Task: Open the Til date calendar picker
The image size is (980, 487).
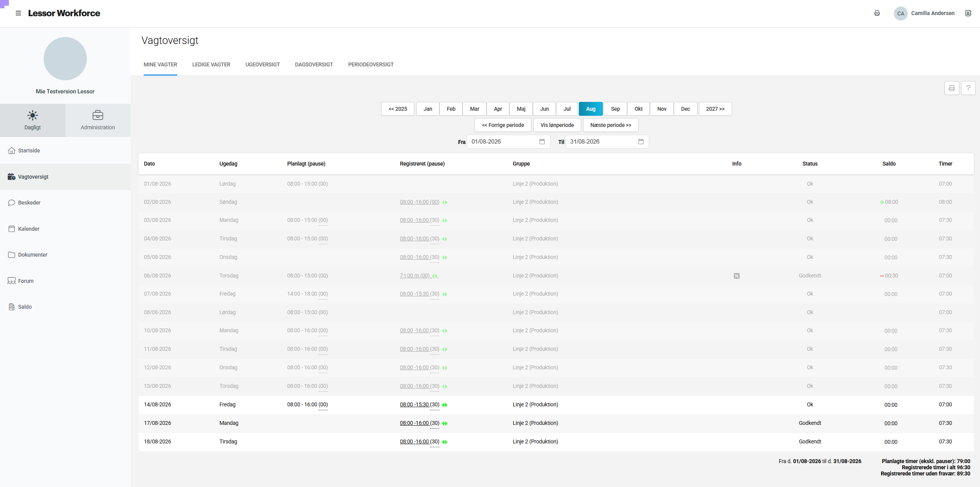Action: (641, 142)
